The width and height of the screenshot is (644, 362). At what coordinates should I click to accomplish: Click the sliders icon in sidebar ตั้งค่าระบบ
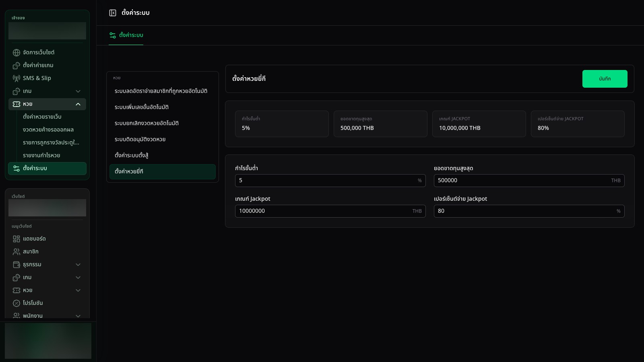17,169
